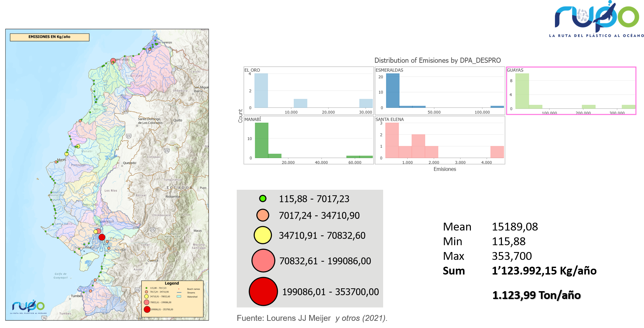The height and width of the screenshot is (328, 644).
Task: Click the tallest blue ESMERALDAS bar
Action: (x=393, y=91)
